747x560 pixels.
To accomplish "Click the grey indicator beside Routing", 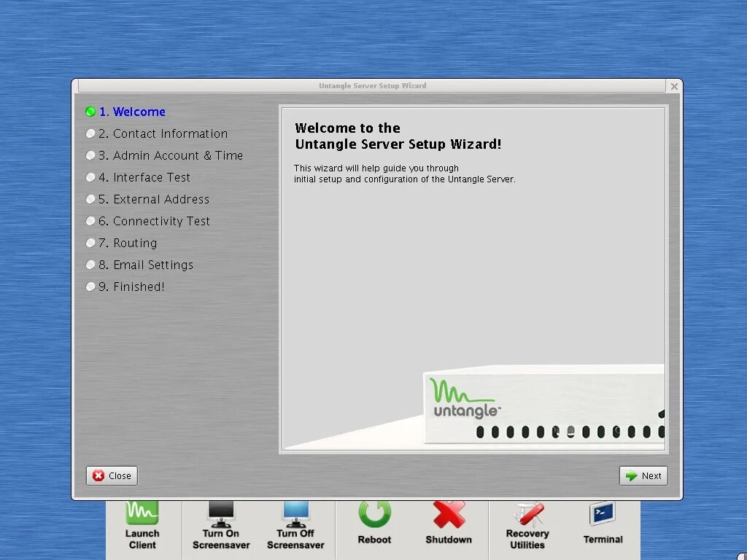I will point(90,244).
